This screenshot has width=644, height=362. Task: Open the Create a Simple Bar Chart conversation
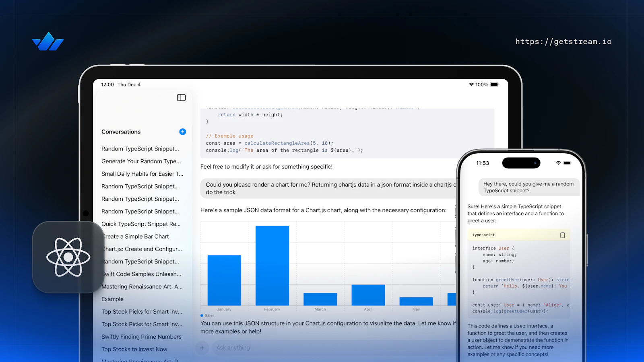(135, 236)
